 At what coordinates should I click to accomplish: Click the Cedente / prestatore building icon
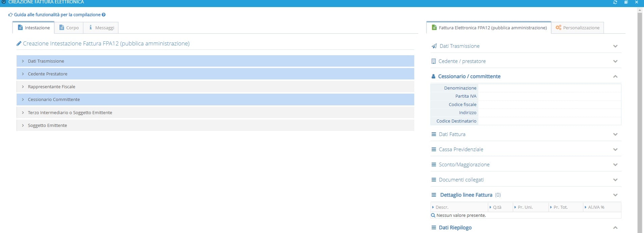click(433, 61)
